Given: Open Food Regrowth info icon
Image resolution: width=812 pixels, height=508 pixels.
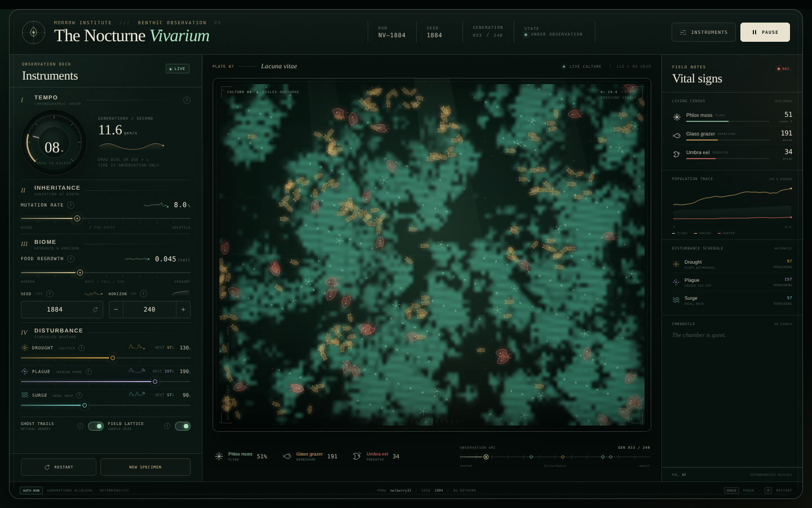Looking at the screenshot, I should click(x=70, y=259).
